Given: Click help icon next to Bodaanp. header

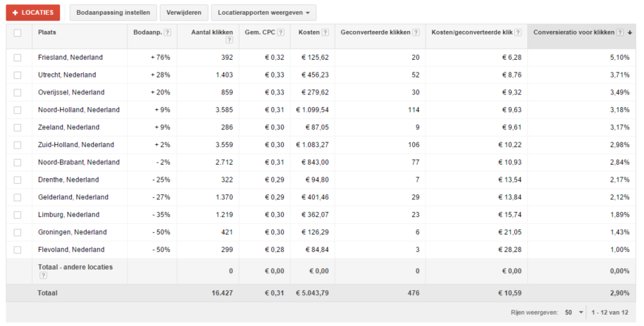Looking at the screenshot, I should pos(168,32).
